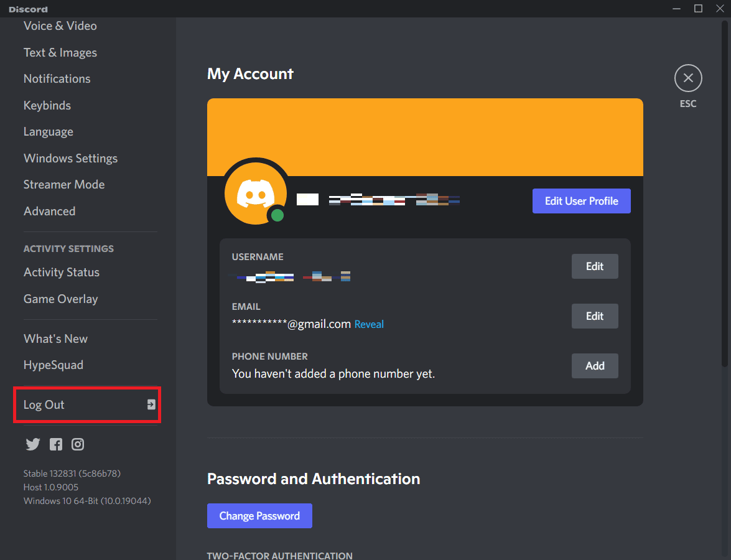Open Voice & Video settings
Viewport: 731px width, 560px height.
(x=60, y=26)
